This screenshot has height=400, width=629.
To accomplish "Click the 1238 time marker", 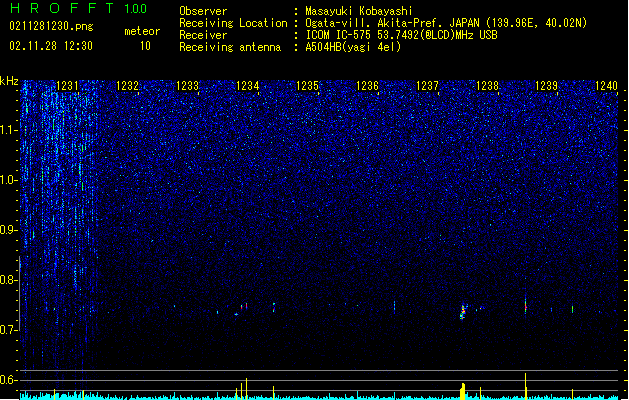I will pyautogui.click(x=487, y=86).
